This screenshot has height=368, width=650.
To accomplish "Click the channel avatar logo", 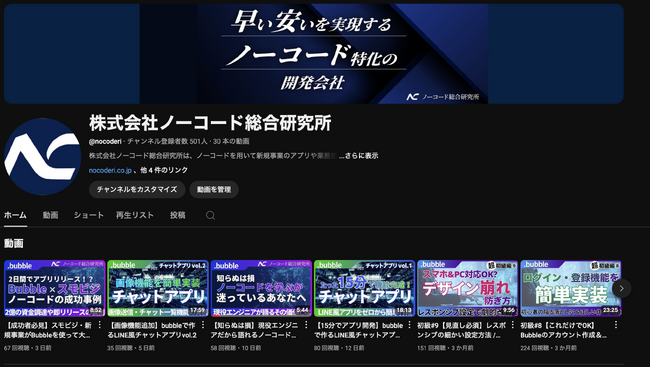I will point(42,157).
